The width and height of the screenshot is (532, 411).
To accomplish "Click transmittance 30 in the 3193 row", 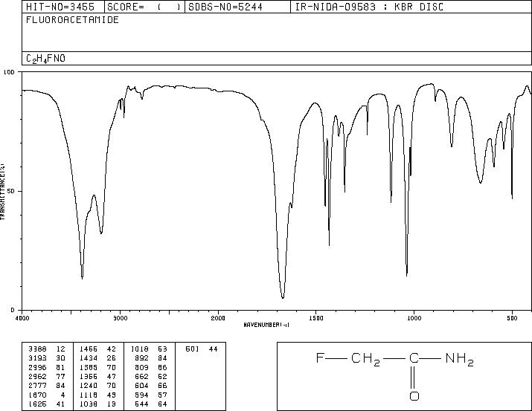I will pos(60,358).
